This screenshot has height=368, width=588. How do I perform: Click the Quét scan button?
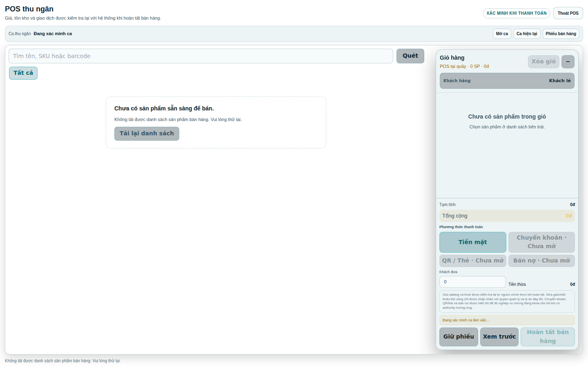coord(410,56)
